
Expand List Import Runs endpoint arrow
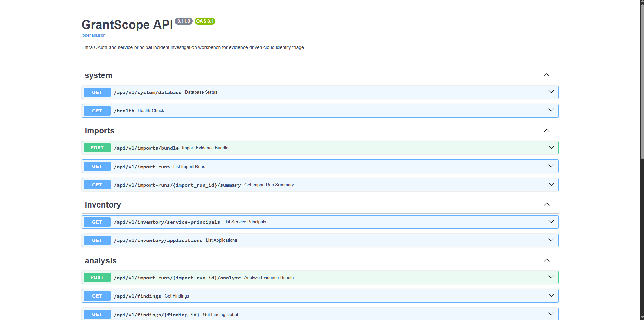coord(551,166)
